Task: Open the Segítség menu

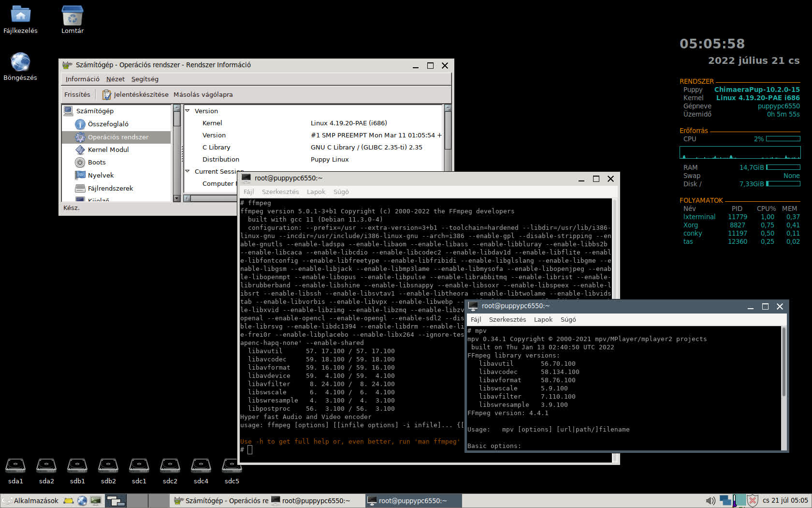Action: [145, 79]
